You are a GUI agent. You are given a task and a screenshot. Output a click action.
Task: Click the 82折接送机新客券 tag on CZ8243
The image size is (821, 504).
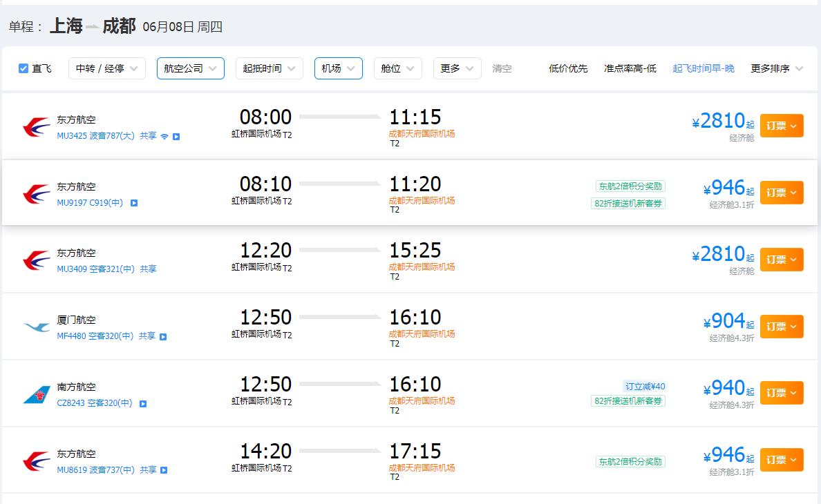tap(628, 401)
